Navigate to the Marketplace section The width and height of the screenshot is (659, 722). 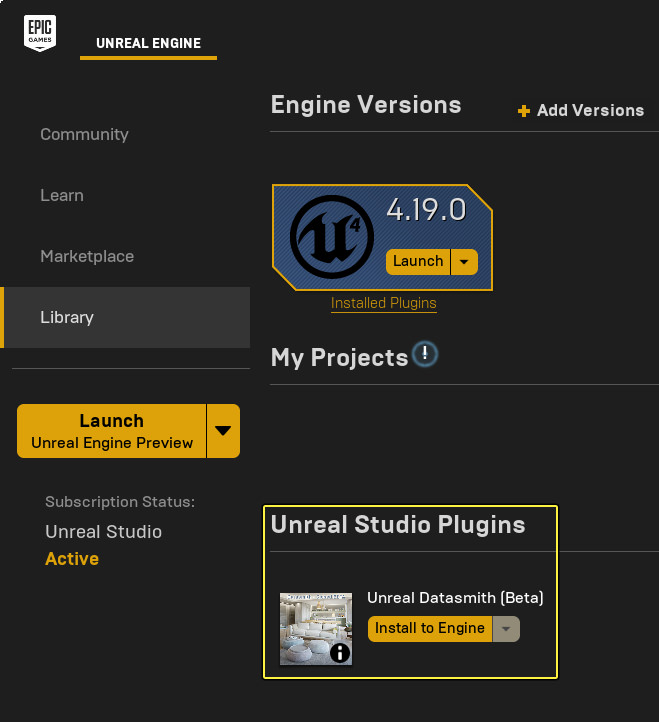[87, 256]
